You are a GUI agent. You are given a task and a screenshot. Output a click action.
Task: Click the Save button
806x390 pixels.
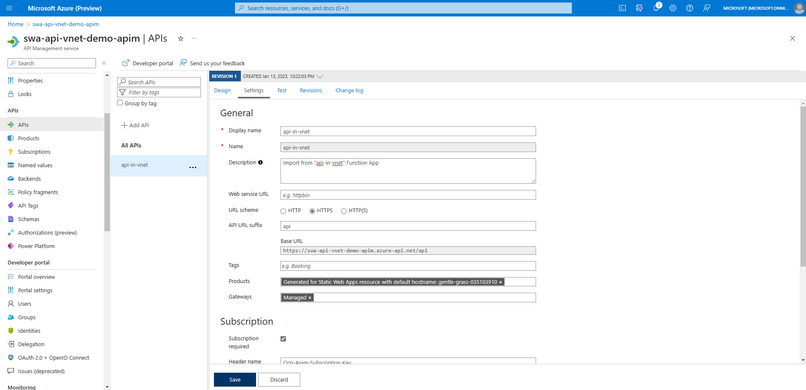235,380
